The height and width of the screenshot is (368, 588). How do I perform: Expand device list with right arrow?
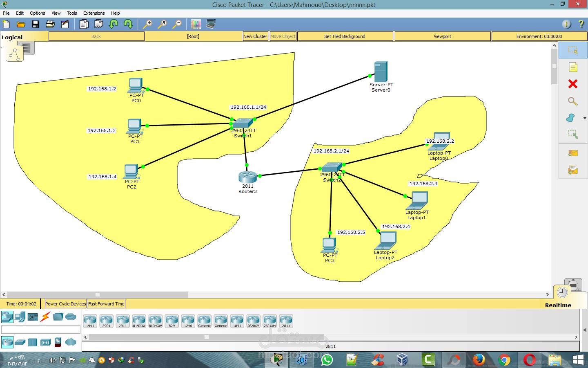tap(576, 337)
